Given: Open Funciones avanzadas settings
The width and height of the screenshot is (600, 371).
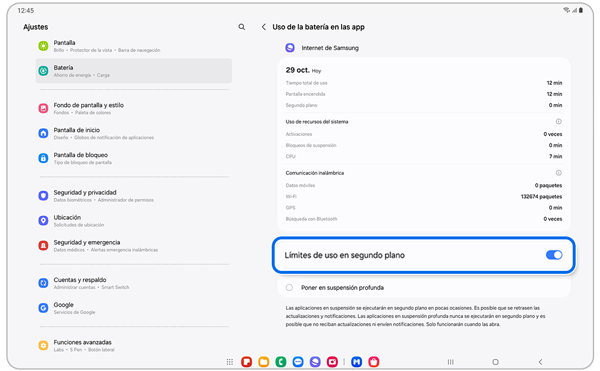Looking at the screenshot, I should click(134, 345).
